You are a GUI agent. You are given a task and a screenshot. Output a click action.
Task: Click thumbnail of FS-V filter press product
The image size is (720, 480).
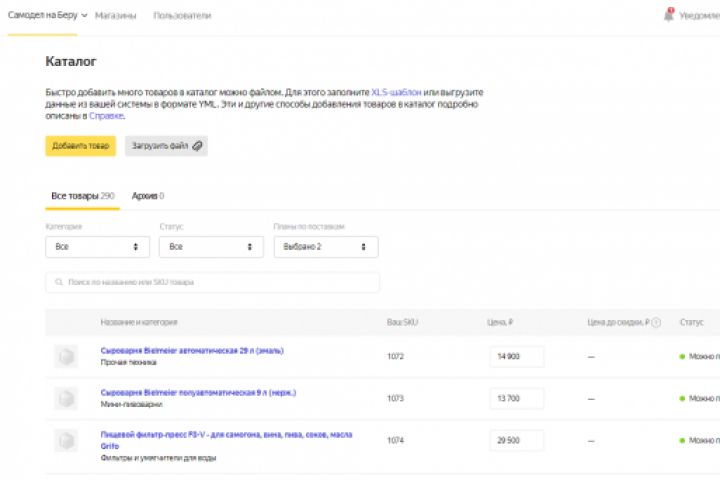[x=66, y=440]
